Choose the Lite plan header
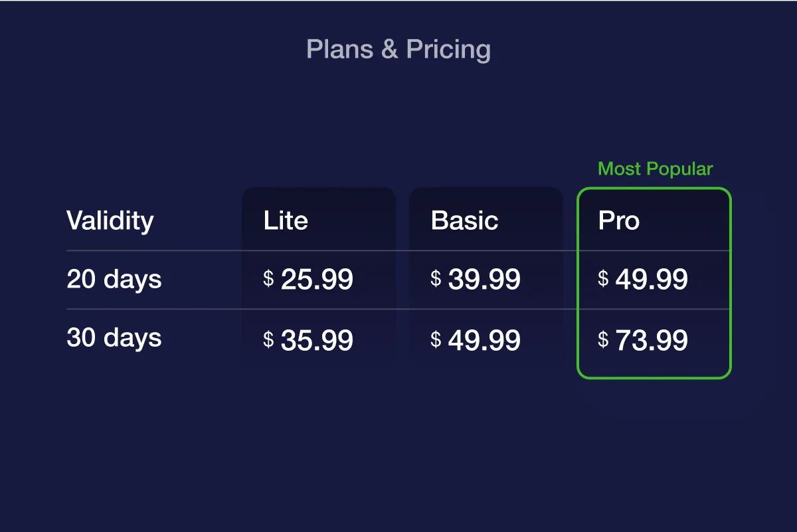 click(286, 221)
